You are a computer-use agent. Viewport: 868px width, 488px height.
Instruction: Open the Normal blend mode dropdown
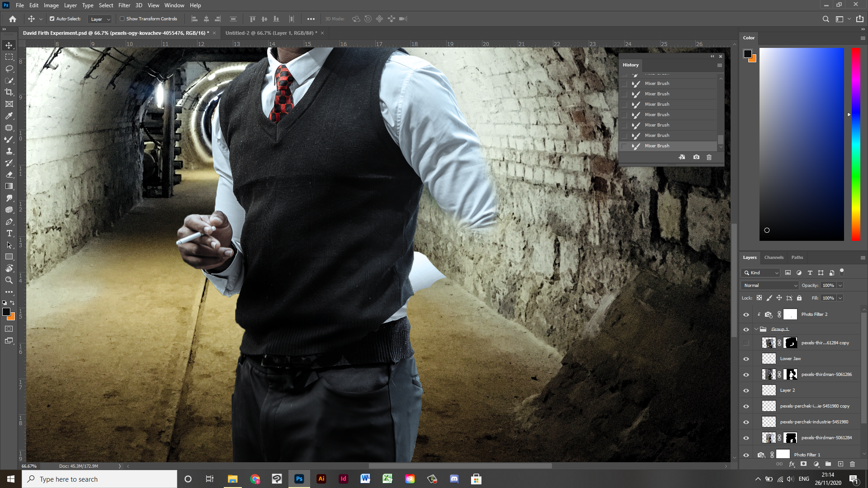click(x=770, y=286)
